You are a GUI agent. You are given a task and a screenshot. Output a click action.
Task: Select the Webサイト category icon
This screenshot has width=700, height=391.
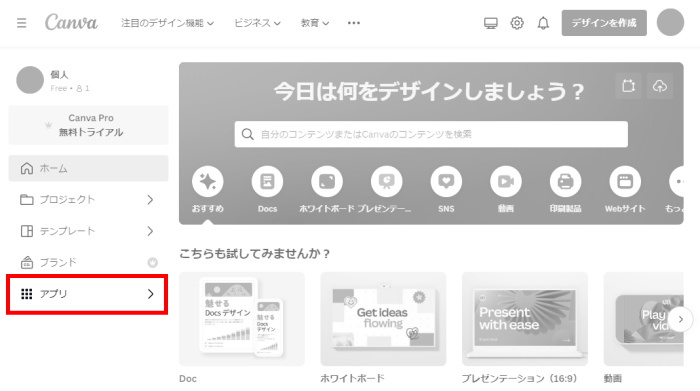click(x=625, y=181)
